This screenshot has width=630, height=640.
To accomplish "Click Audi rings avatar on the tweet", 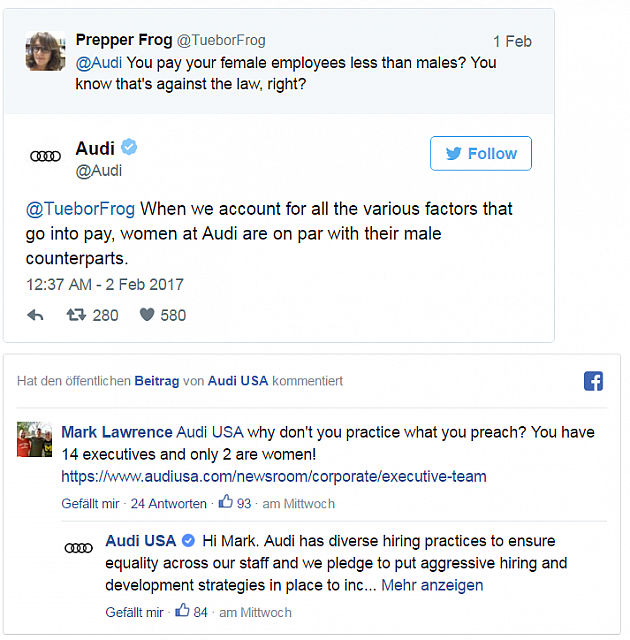I will click(x=46, y=156).
